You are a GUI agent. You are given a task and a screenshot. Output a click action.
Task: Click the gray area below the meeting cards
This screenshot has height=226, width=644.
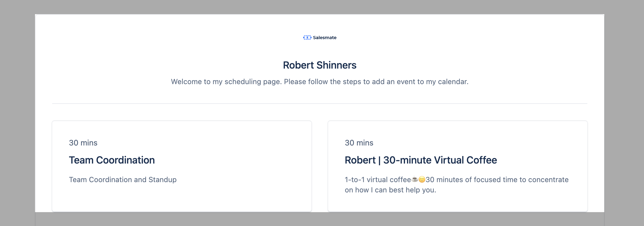coord(320,219)
